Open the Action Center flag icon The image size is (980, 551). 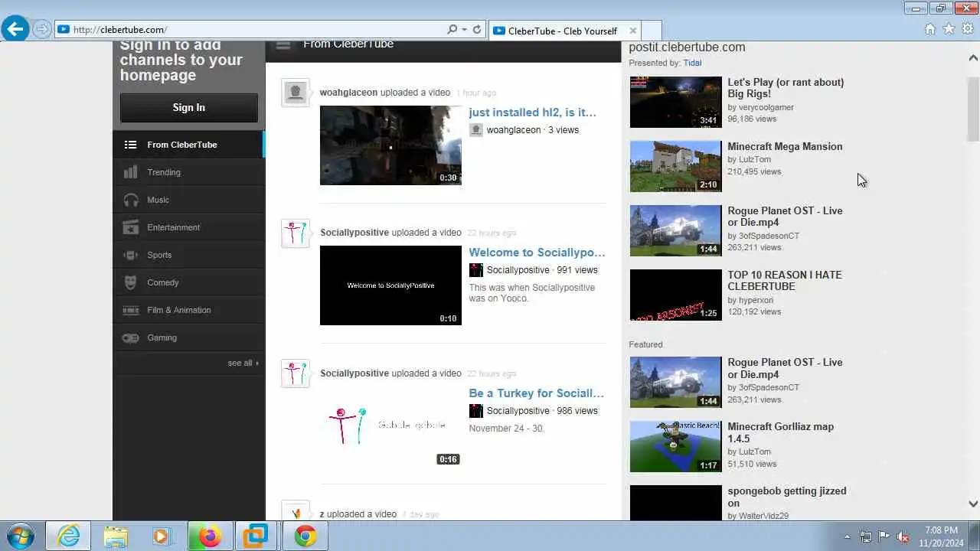click(884, 536)
